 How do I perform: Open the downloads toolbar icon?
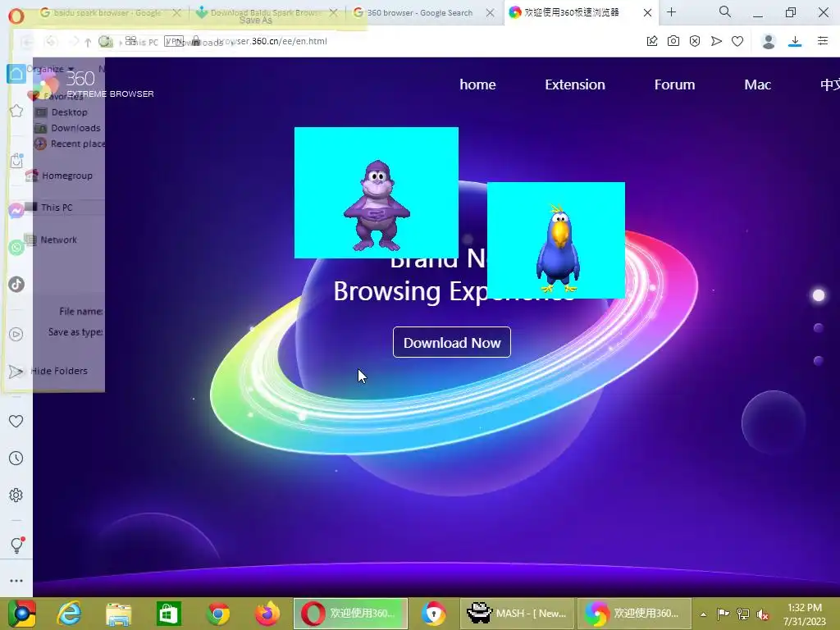[x=795, y=41]
